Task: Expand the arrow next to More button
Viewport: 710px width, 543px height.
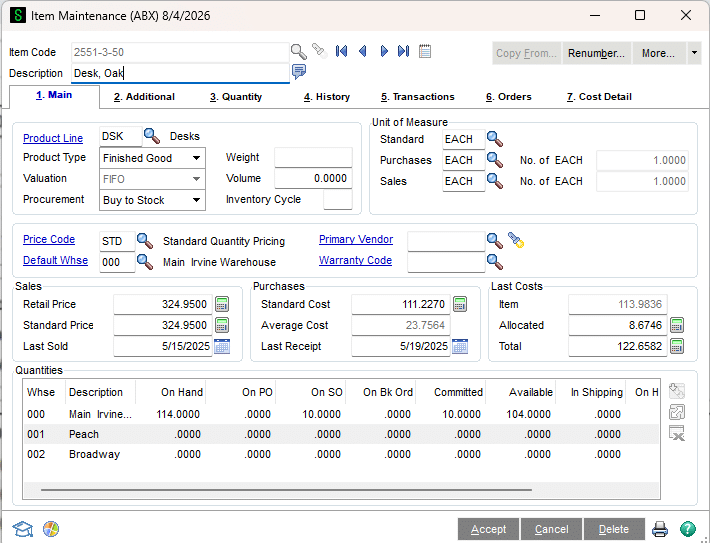Action: click(x=694, y=53)
